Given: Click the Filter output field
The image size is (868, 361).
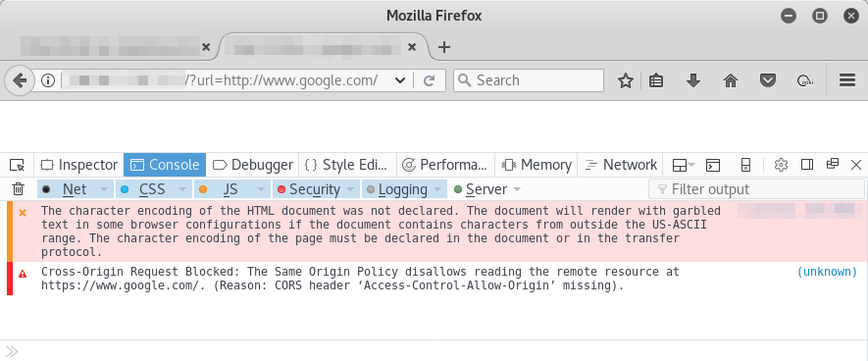Looking at the screenshot, I should [x=756, y=189].
